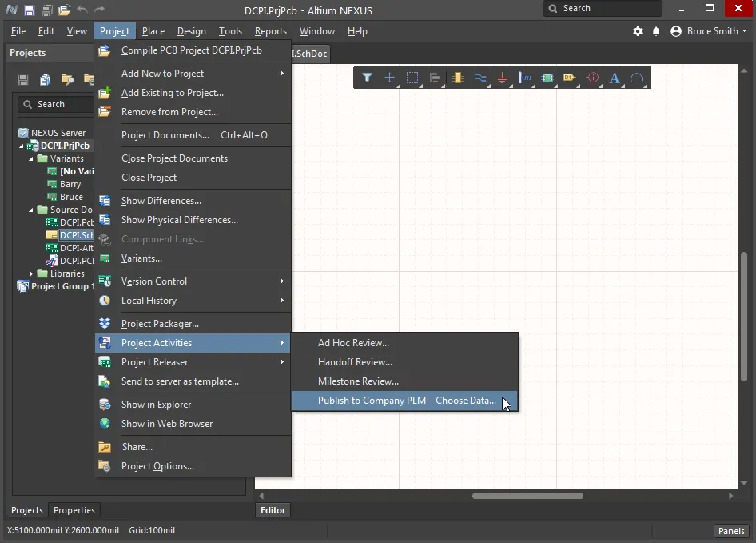
Task: Select the add/move plus tool in the active bar
Action: [x=389, y=78]
